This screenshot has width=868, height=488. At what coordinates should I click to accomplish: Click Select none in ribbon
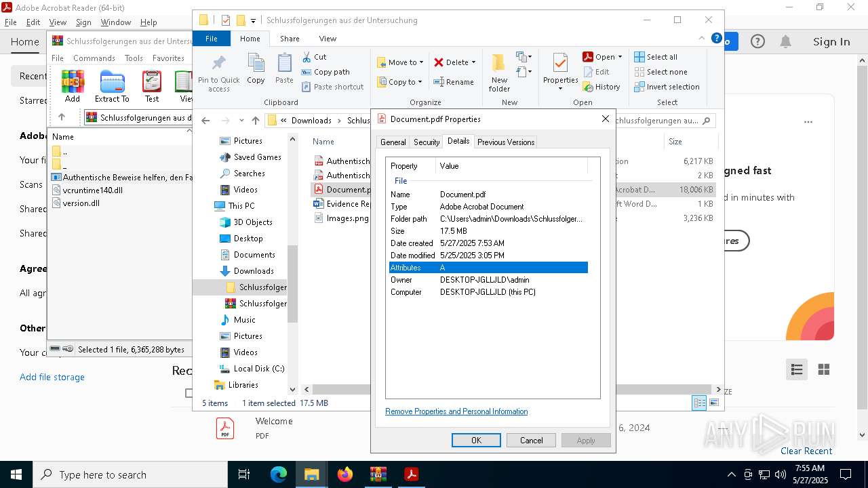tap(661, 72)
